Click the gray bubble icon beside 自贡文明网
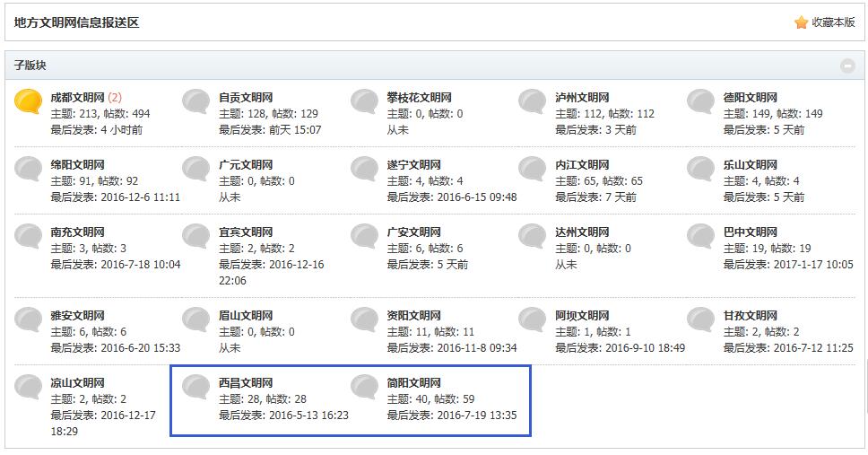 tap(196, 101)
